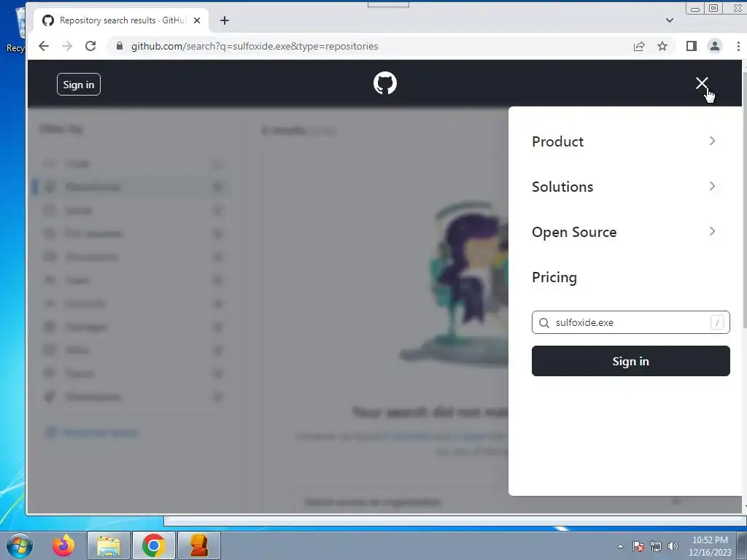The height and width of the screenshot is (560, 747).
Task: Click the bookmark star icon in the address bar
Action: 662,46
